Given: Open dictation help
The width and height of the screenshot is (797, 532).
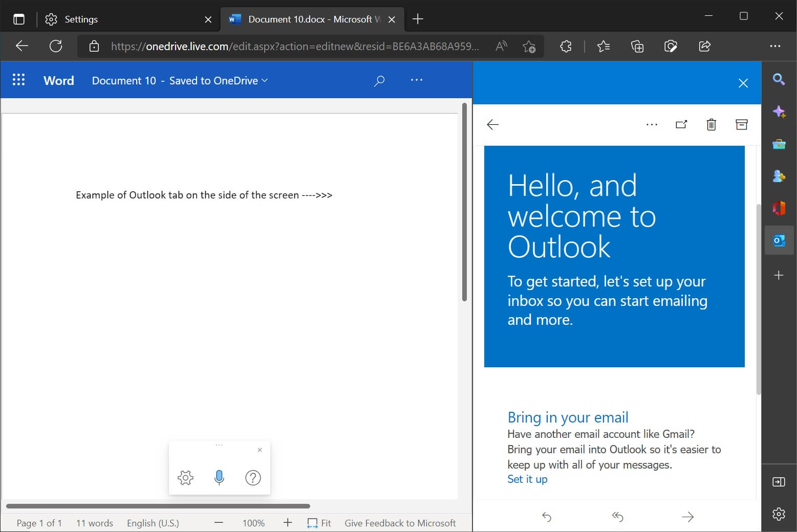Looking at the screenshot, I should point(253,478).
